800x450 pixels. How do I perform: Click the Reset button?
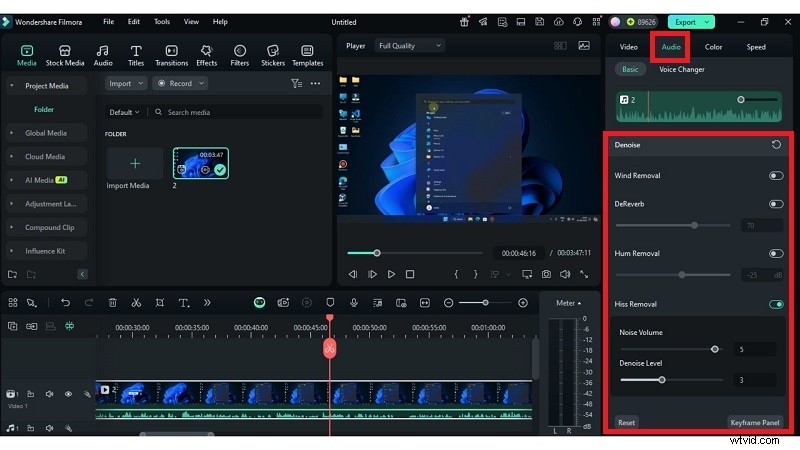626,423
